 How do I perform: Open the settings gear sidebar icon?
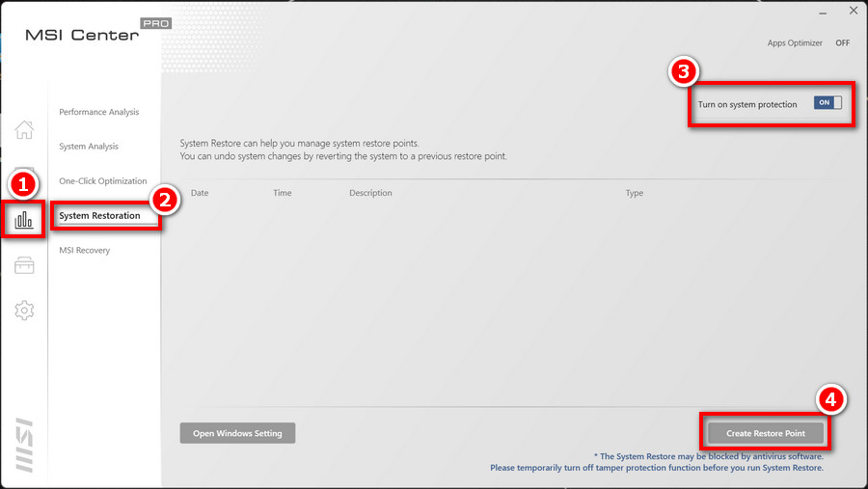click(x=24, y=311)
